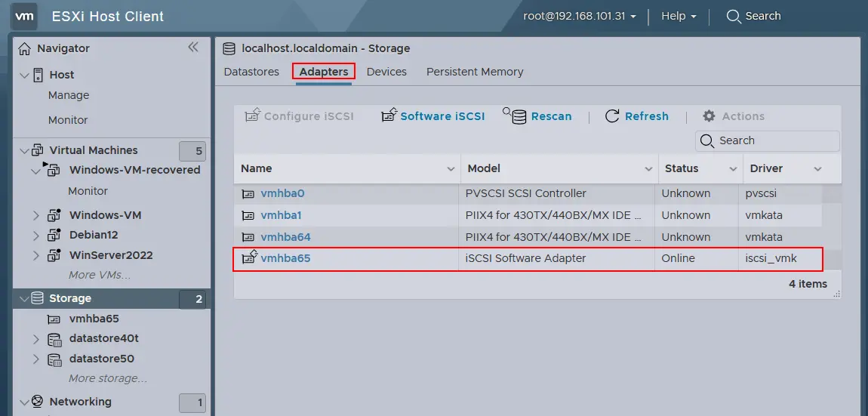This screenshot has width=868, height=416.
Task: Click Rescan in the adapters toolbar
Action: (537, 116)
